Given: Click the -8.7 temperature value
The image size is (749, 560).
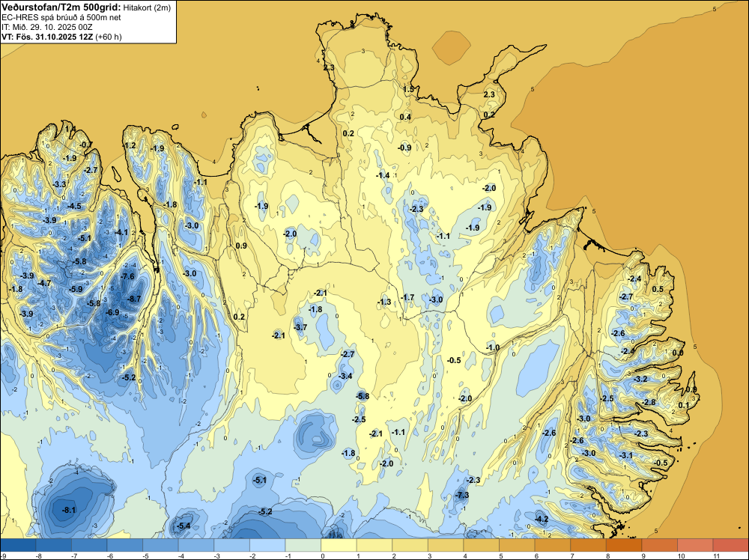Looking at the screenshot, I should [134, 299].
